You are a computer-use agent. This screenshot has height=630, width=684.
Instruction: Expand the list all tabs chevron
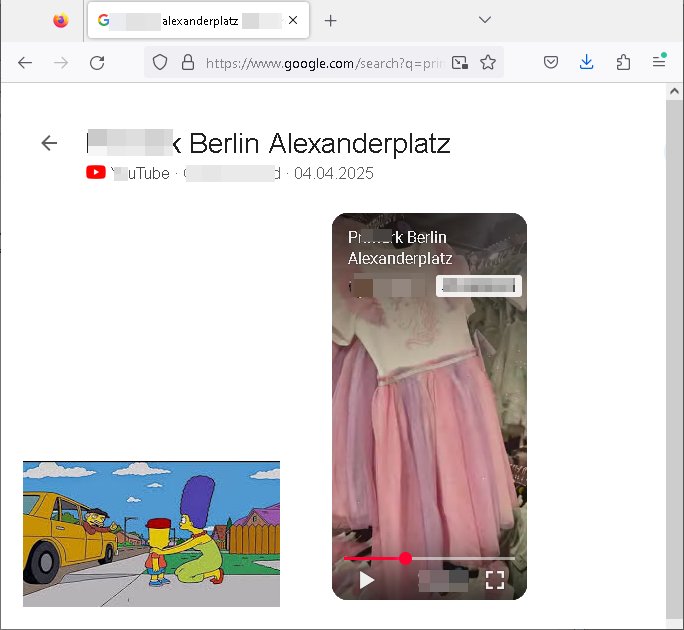click(485, 20)
